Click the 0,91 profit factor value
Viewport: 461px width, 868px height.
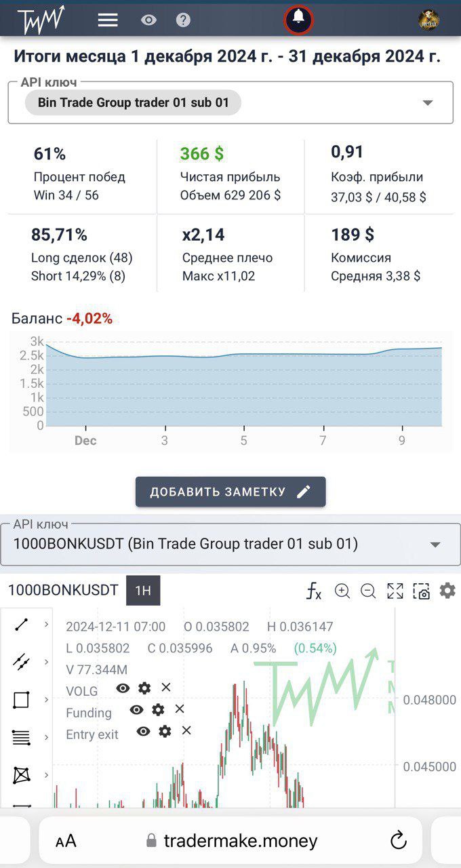pos(347,153)
